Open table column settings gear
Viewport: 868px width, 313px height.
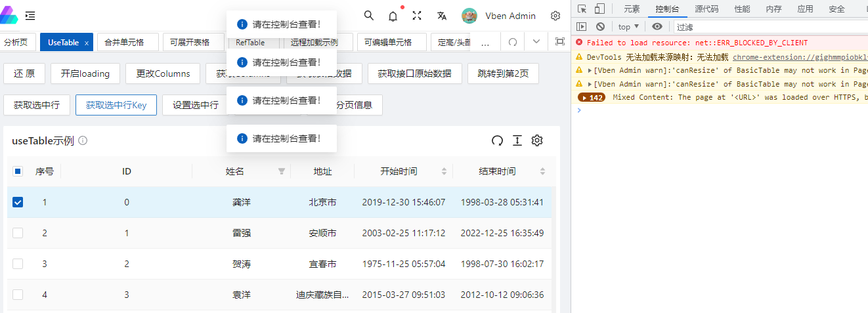(x=537, y=140)
